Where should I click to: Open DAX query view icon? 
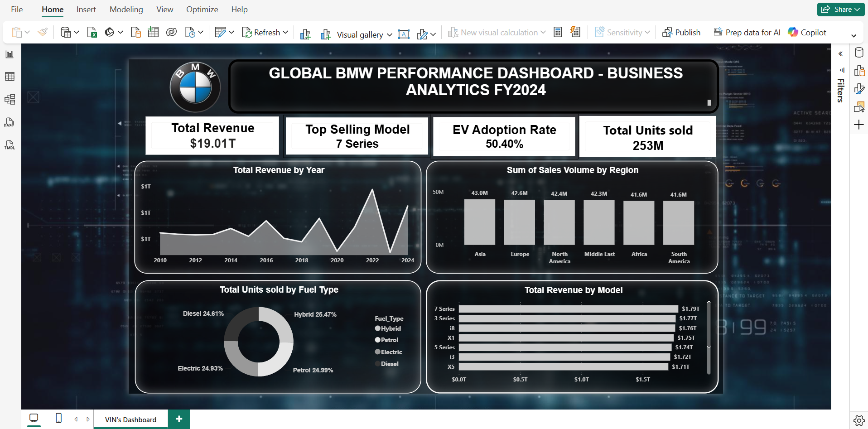(x=10, y=122)
